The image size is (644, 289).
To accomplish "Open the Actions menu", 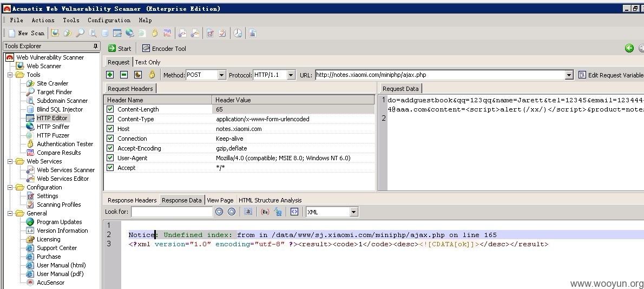I will [x=43, y=20].
